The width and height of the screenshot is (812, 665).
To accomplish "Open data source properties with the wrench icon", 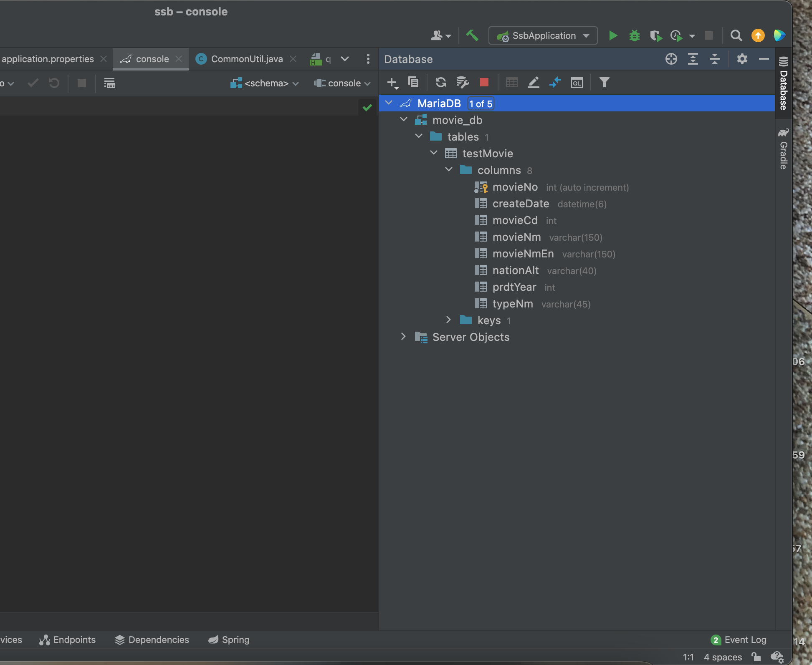I will click(x=462, y=83).
